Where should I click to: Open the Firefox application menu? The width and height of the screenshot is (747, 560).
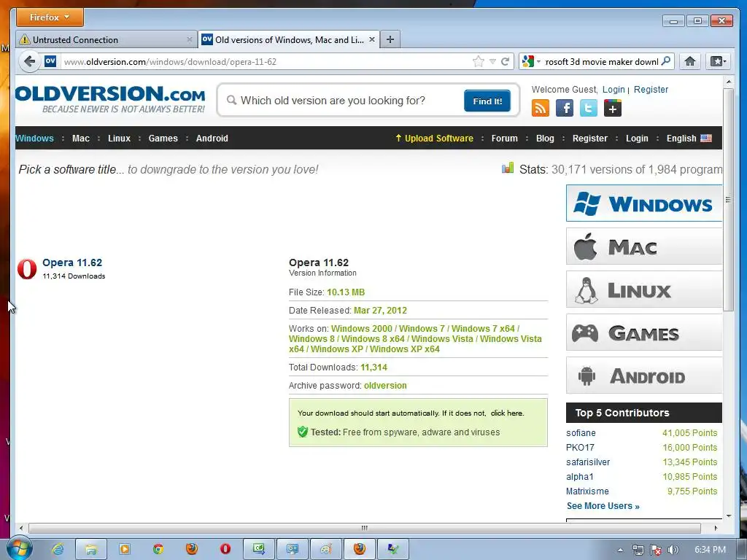(x=50, y=17)
